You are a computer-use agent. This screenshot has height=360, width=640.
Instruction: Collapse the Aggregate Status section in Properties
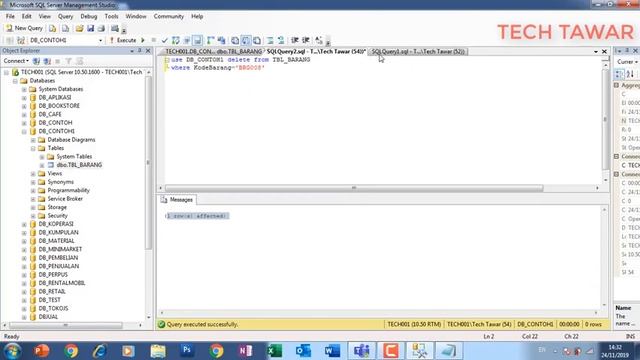pos(616,85)
